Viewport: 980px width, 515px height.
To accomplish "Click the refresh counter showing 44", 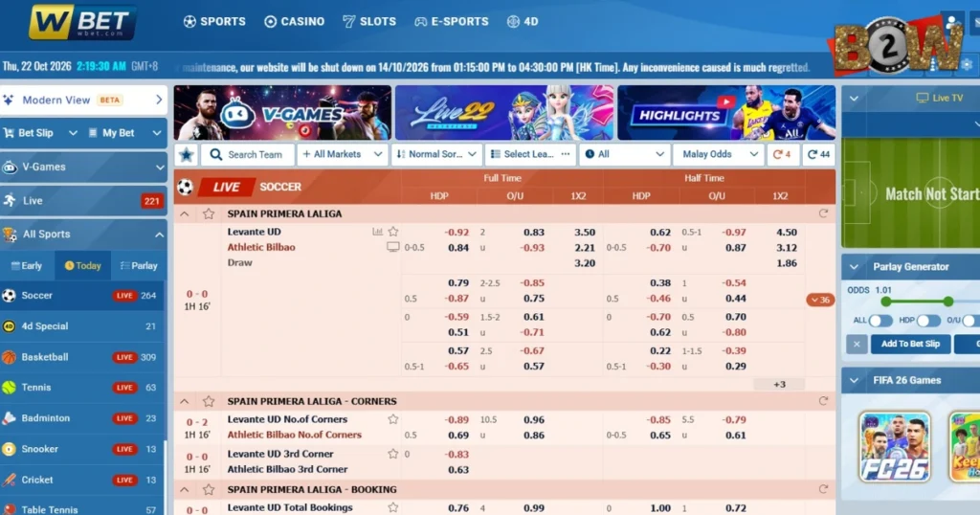I will (x=818, y=154).
